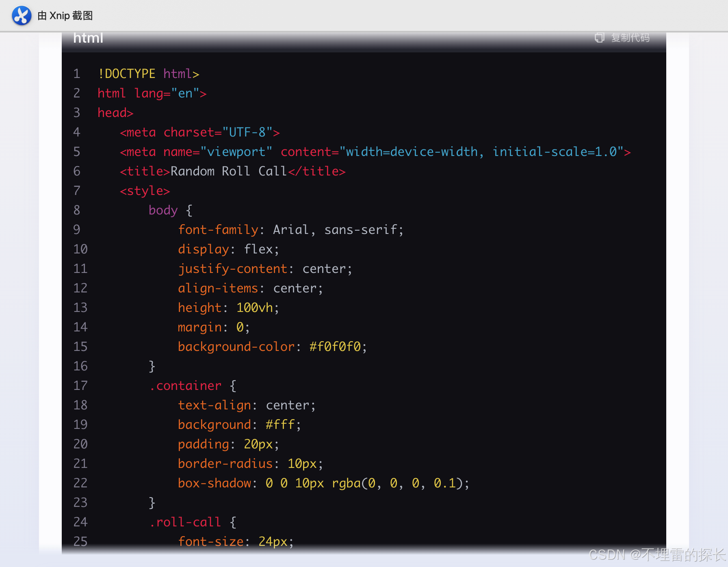Click background-color: #f0f0f0; line
The height and width of the screenshot is (567, 728).
click(x=273, y=347)
